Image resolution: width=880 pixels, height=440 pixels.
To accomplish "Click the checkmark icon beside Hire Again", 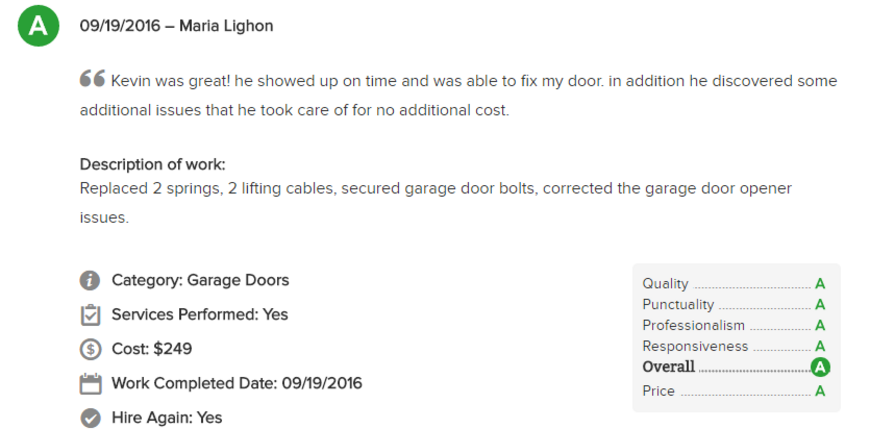I will pyautogui.click(x=90, y=418).
